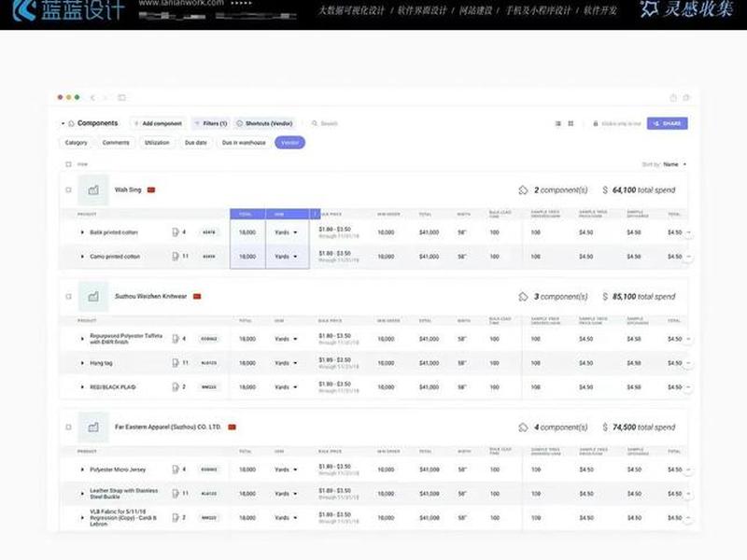Image resolution: width=747 pixels, height=560 pixels.
Task: Open the Filters (1) button
Action: point(211,123)
